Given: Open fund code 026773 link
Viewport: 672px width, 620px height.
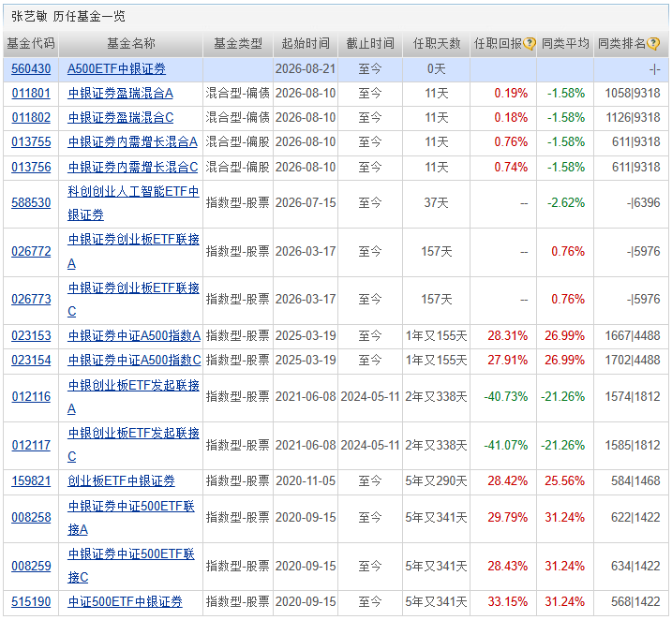Looking at the screenshot, I should pos(31,300).
